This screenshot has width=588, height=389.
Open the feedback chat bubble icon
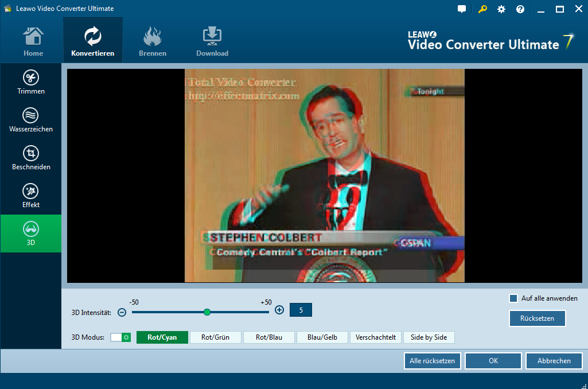click(462, 9)
